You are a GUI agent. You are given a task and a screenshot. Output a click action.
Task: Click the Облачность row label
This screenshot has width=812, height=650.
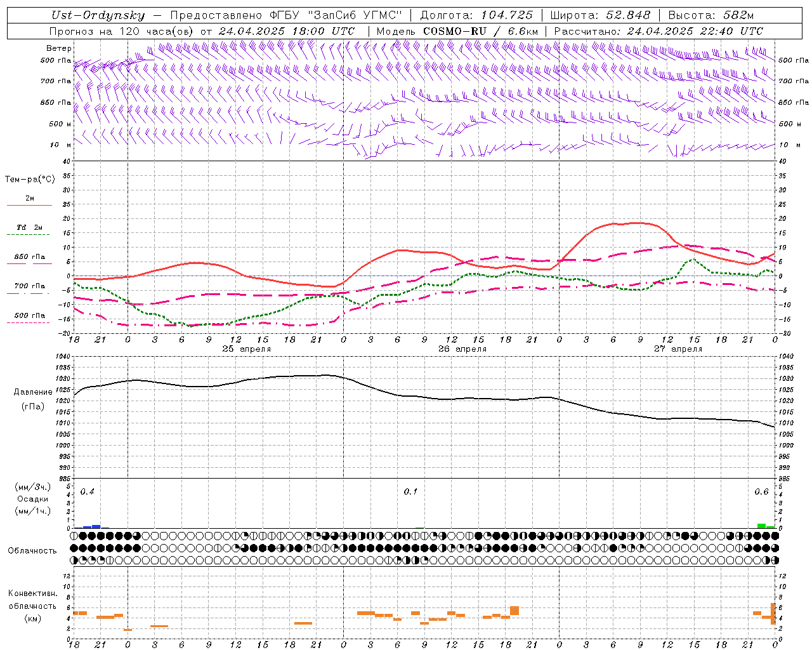point(32,550)
